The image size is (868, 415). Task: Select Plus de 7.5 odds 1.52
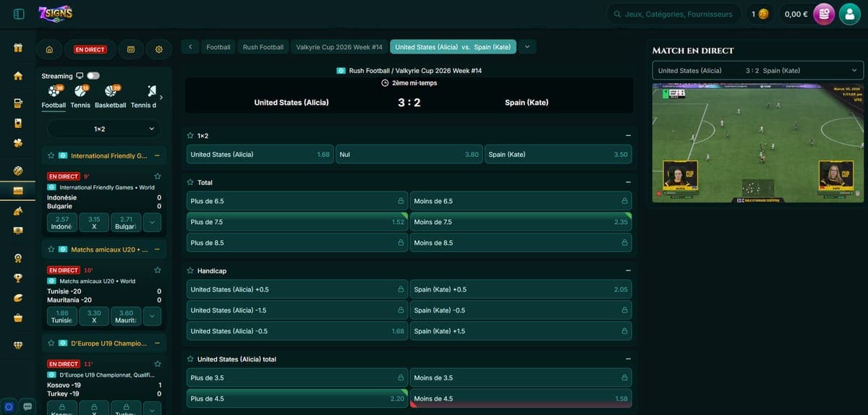pos(297,222)
